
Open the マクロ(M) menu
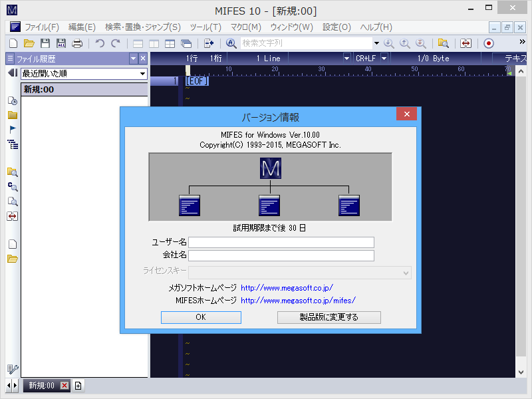coord(244,27)
